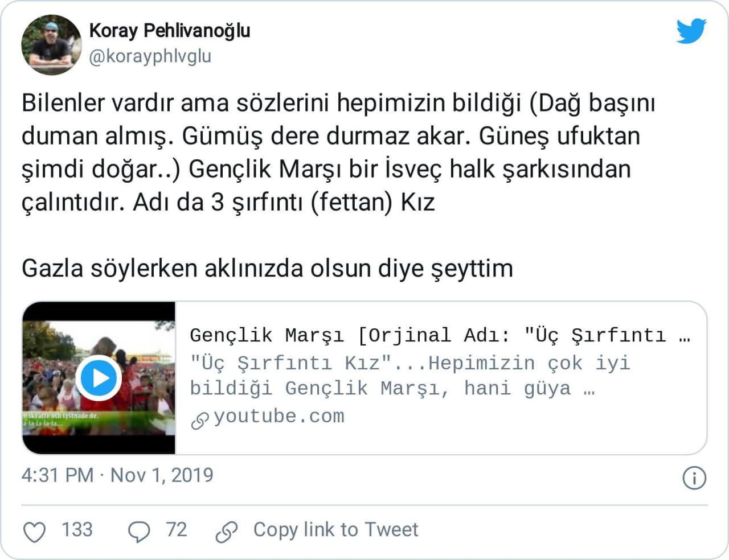Click the youtube.com domain text
The image size is (729, 560).
(279, 417)
